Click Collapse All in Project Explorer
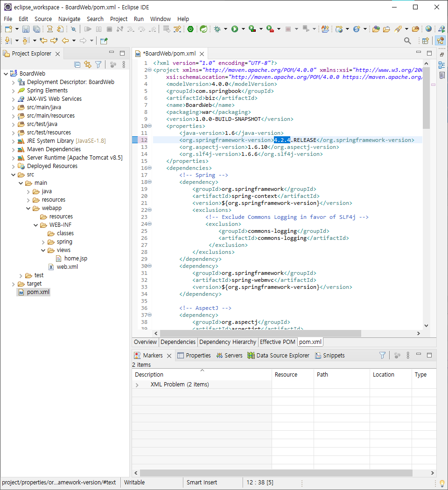Image resolution: width=448 pixels, height=490 pixels. 77,65
